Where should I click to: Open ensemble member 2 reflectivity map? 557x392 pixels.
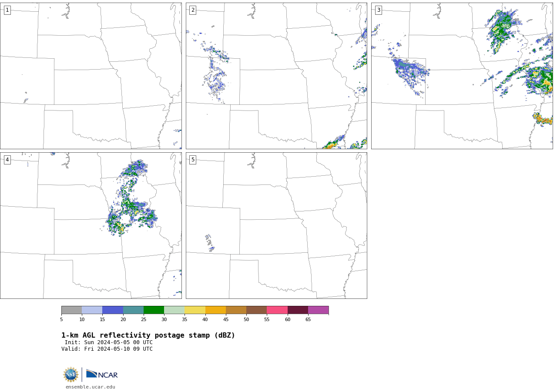[276, 76]
